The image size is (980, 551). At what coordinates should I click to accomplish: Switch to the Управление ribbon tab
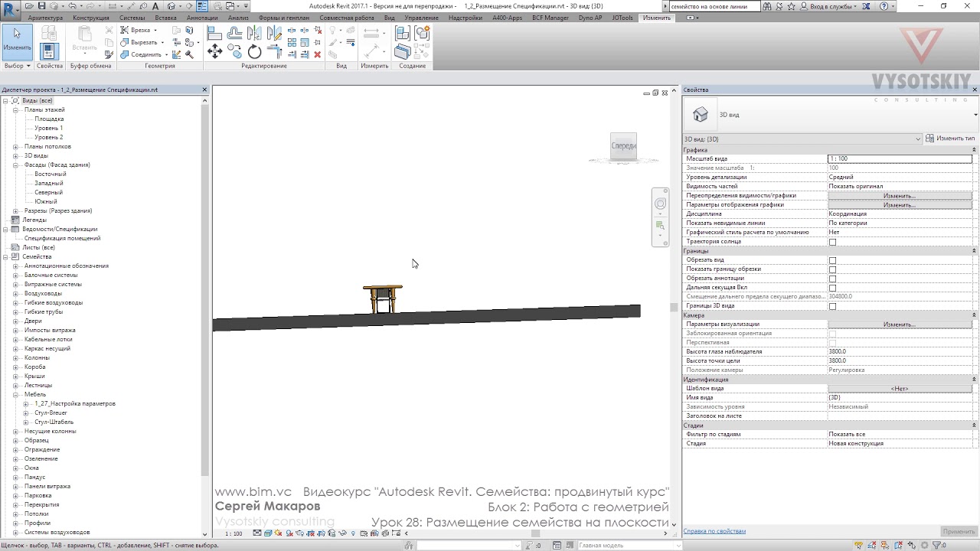click(421, 18)
